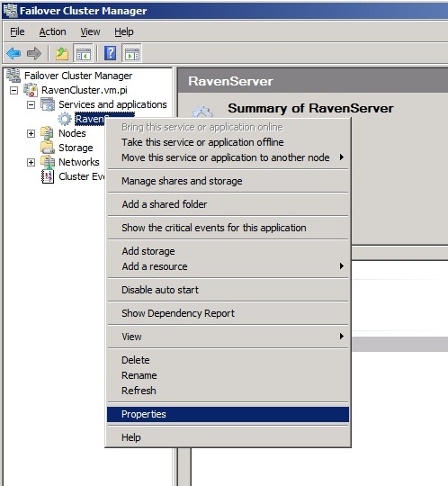Select the Cluster Events tree label
The image size is (448, 486).
pos(82,176)
